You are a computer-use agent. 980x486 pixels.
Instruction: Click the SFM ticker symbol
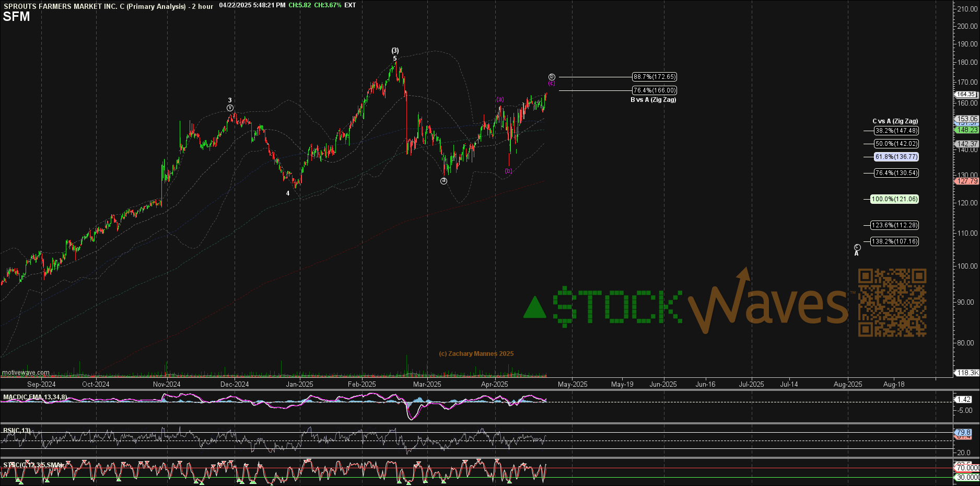point(16,17)
